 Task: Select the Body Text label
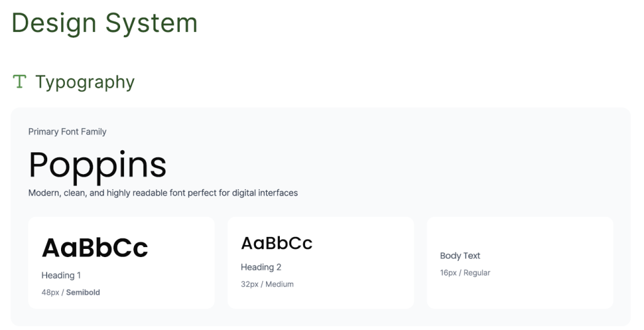(x=460, y=256)
